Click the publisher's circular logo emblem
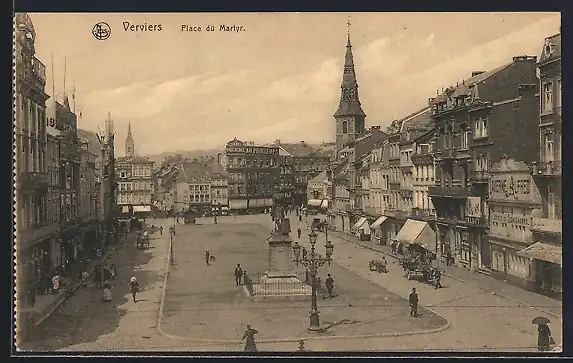 coord(101,31)
